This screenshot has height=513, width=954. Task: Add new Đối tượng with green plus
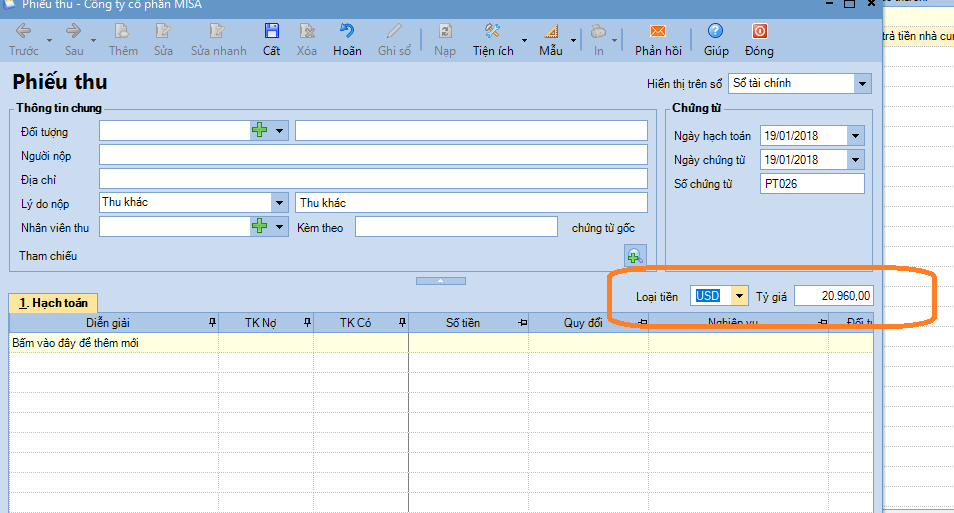(260, 130)
